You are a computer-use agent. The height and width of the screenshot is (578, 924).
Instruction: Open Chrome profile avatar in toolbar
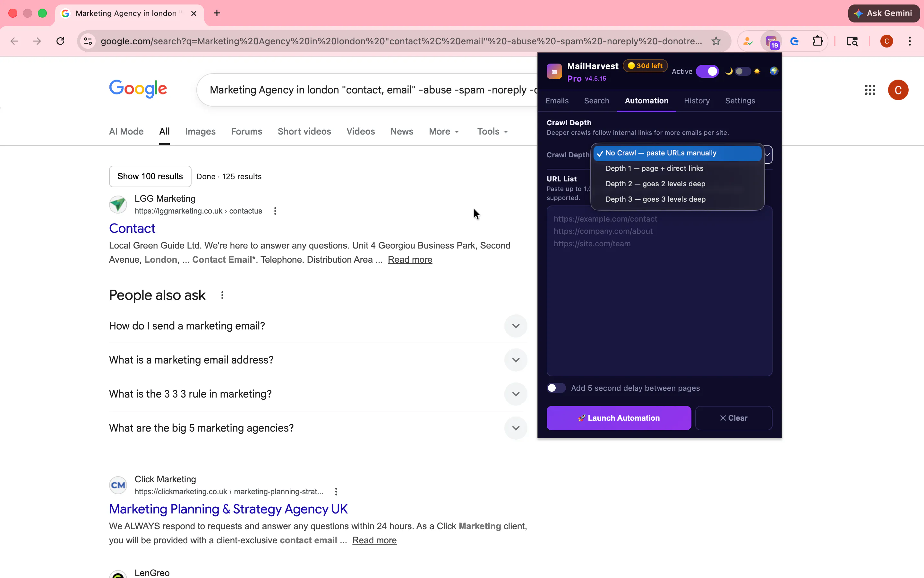(x=886, y=41)
